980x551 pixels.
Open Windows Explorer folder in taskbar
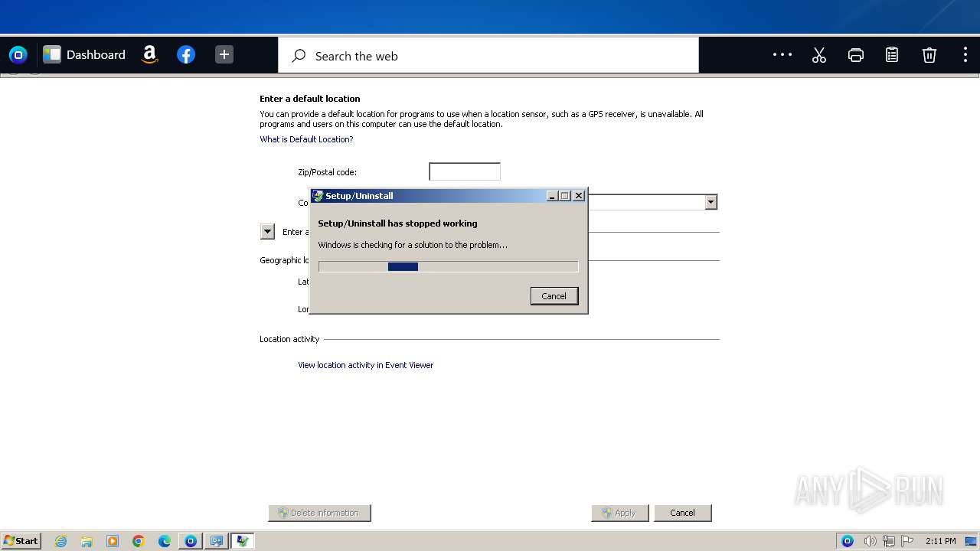(87, 541)
